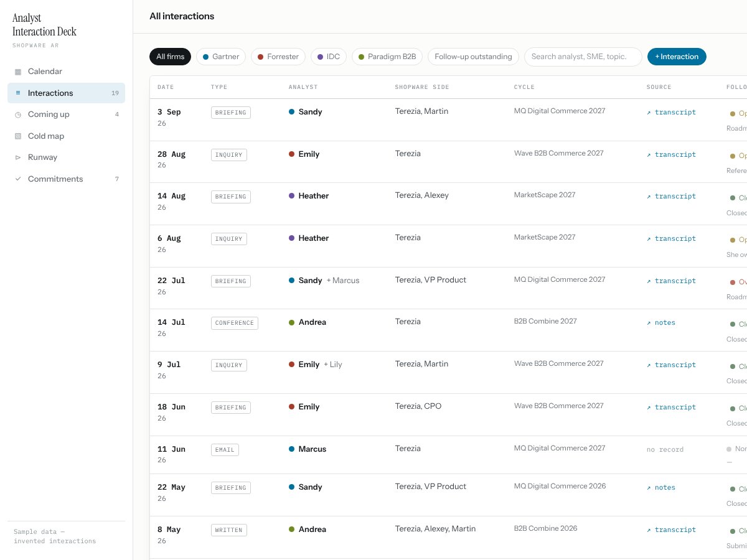
Task: Click the TYPE column header
Action: point(219,87)
